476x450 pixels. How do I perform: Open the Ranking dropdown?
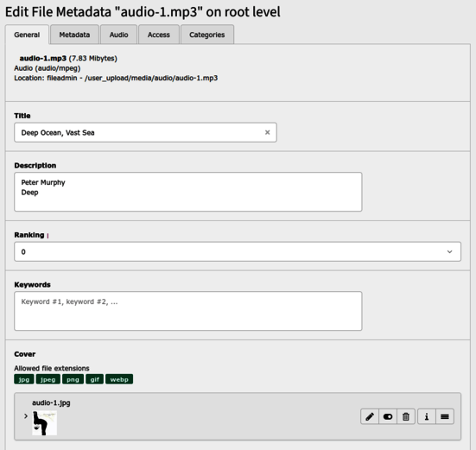pos(238,251)
